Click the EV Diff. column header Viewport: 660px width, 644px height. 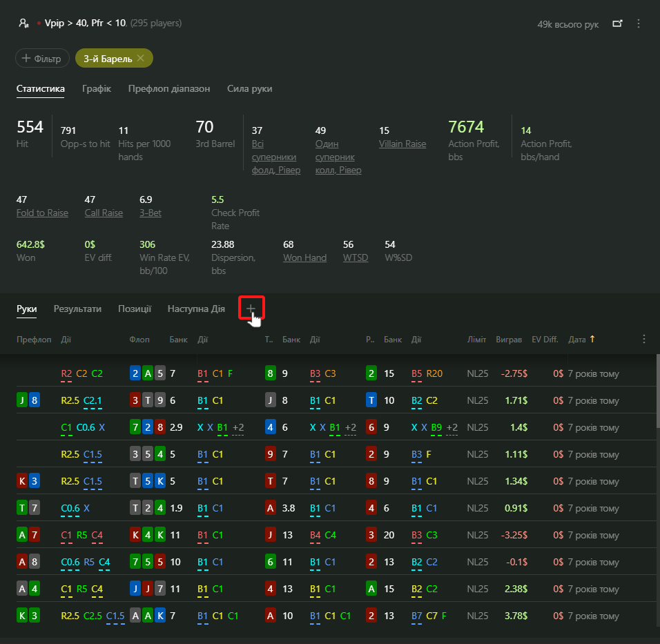(545, 340)
